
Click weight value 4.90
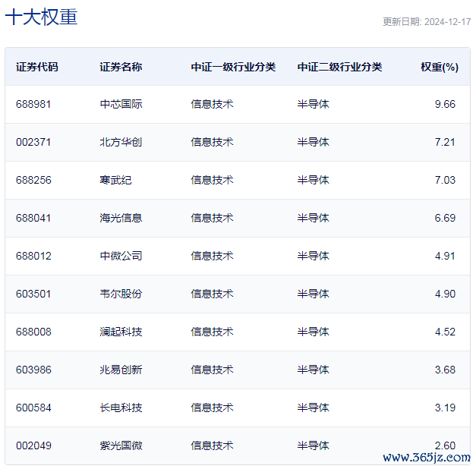click(x=445, y=294)
